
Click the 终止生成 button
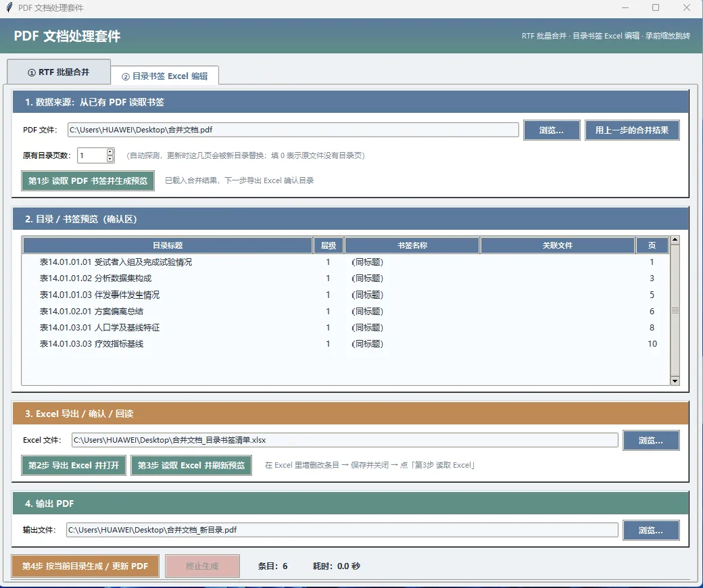tap(202, 566)
